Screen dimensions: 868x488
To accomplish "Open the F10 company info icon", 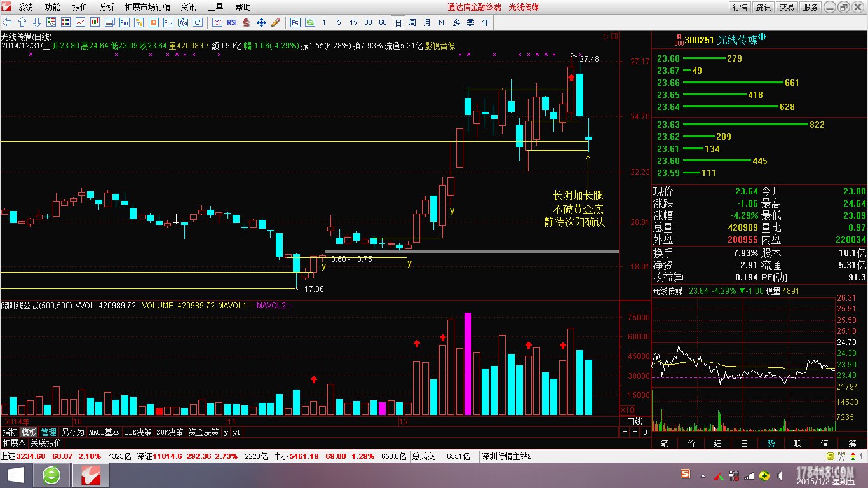I will tap(124, 22).
